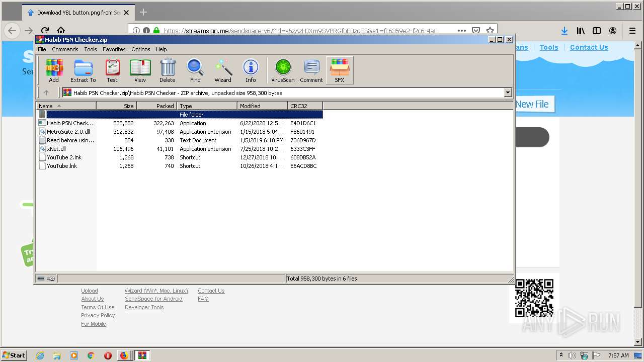Screen dimensions: 644x362
Task: Open the Find tool
Action: click(x=195, y=70)
